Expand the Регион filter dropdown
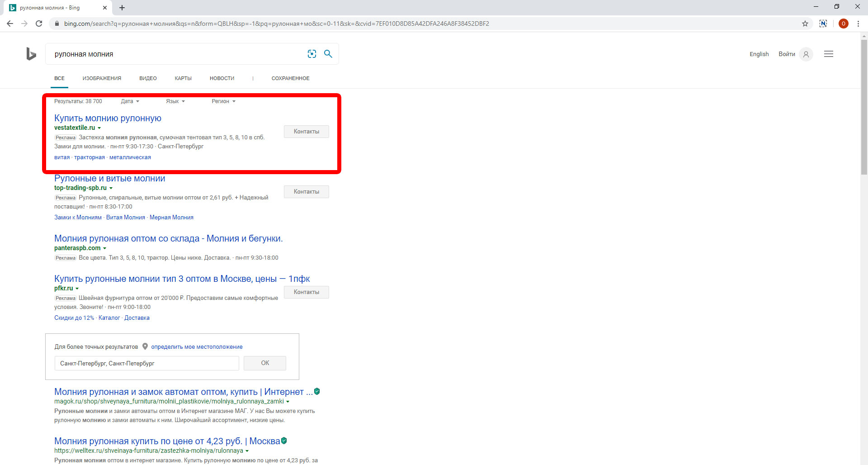868x465 pixels. tap(224, 101)
